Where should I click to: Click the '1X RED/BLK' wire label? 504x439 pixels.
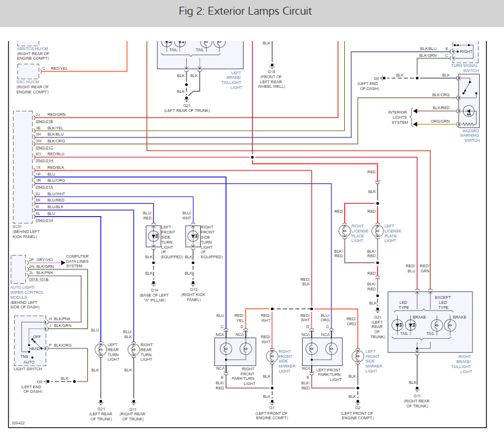(50, 168)
